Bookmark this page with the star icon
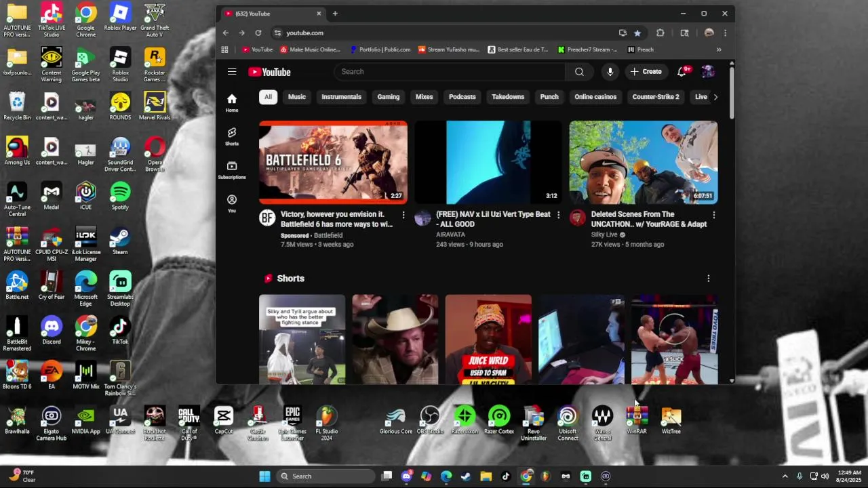 [x=637, y=33]
